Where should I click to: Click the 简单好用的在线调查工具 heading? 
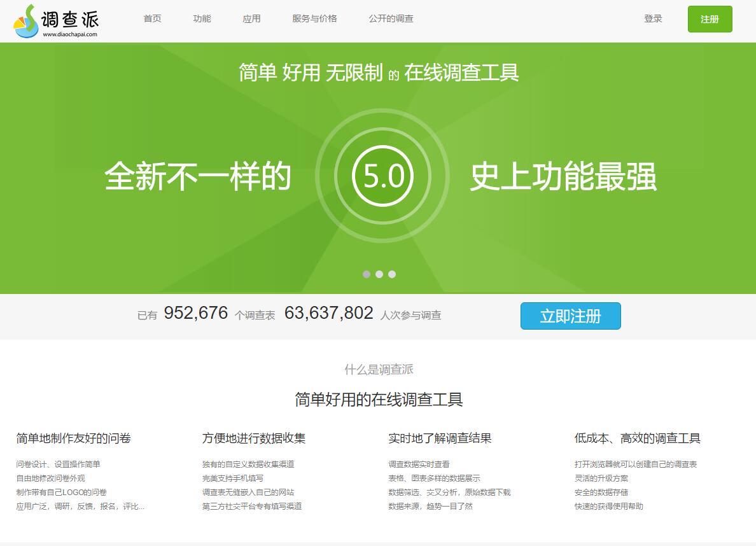(x=379, y=400)
